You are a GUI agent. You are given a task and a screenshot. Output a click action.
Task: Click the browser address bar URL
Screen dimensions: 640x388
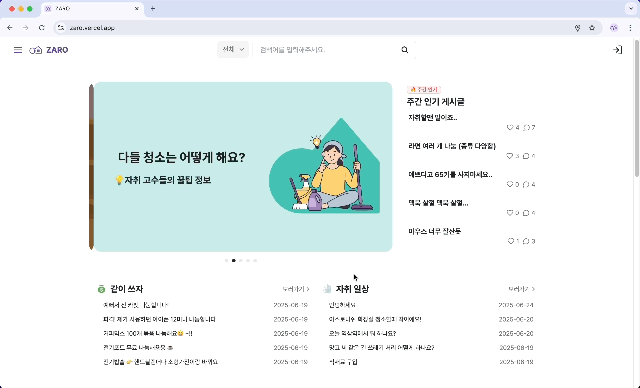coord(92,28)
